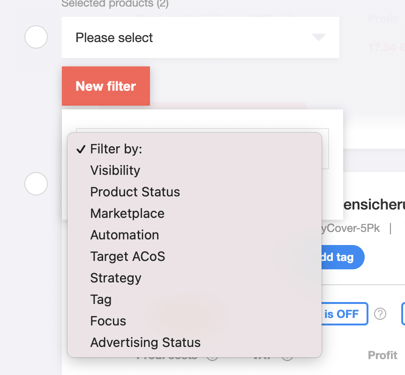
Task: Select the upper round radio button
Action: click(36, 37)
